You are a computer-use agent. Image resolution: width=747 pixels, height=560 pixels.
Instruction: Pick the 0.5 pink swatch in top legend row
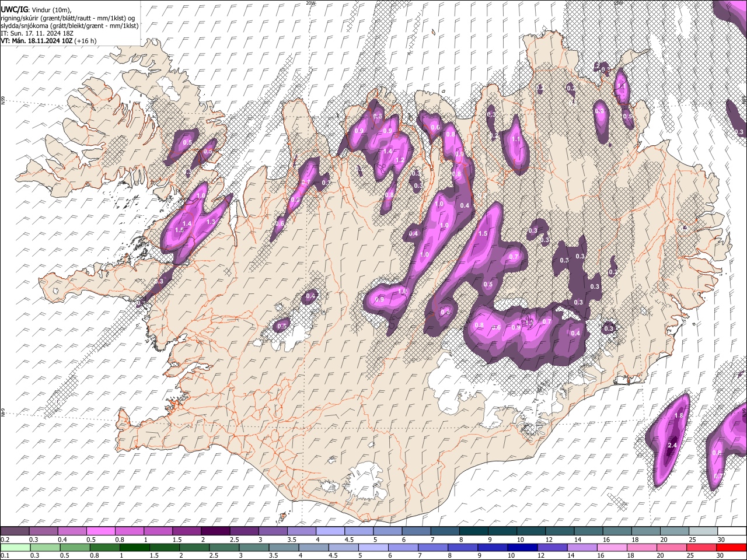click(100, 531)
